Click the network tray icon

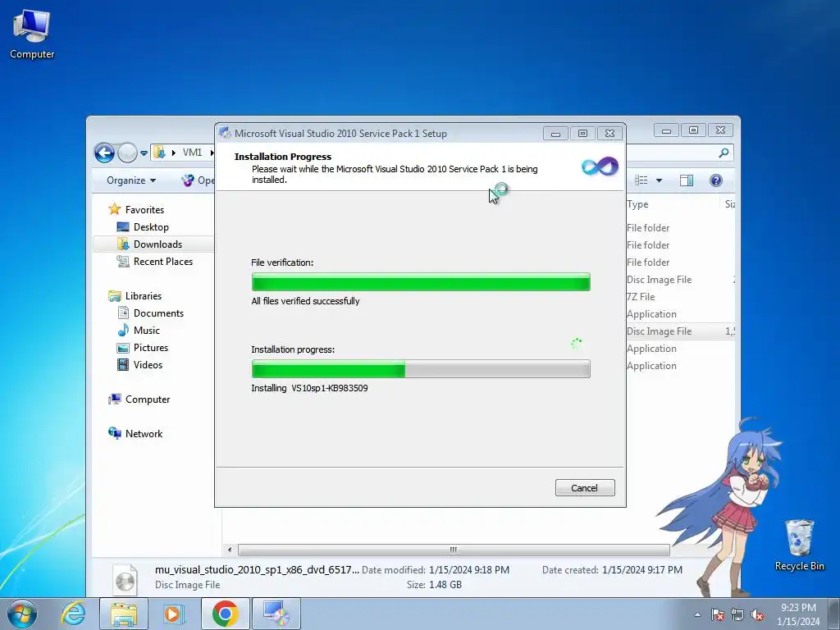pyautogui.click(x=737, y=614)
